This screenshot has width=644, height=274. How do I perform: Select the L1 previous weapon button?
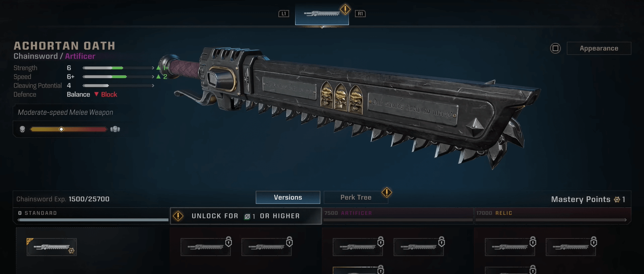click(x=284, y=14)
